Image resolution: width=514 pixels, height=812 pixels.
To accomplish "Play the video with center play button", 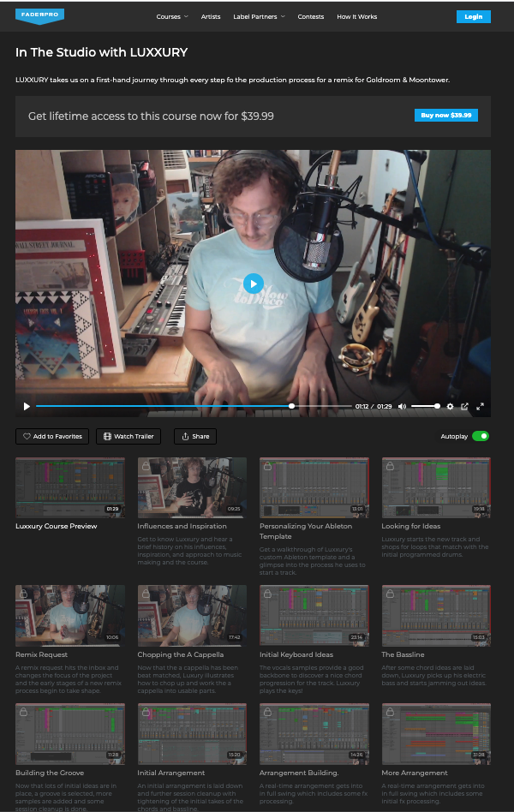I will tap(254, 284).
